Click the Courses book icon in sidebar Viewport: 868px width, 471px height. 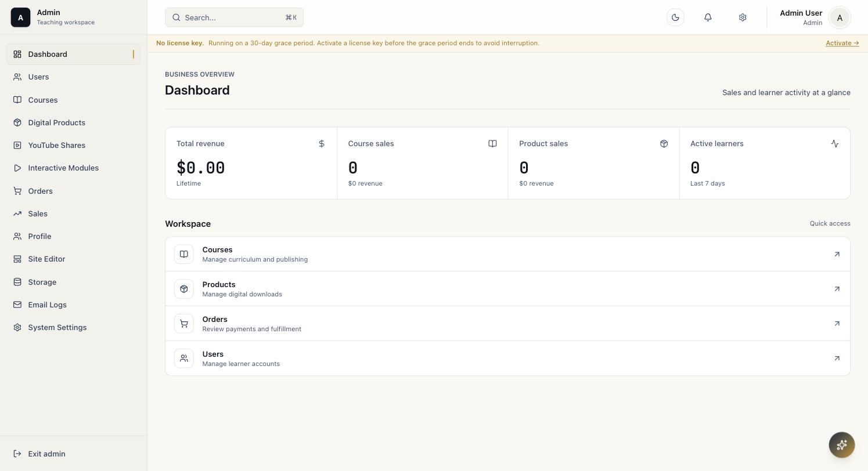17,100
